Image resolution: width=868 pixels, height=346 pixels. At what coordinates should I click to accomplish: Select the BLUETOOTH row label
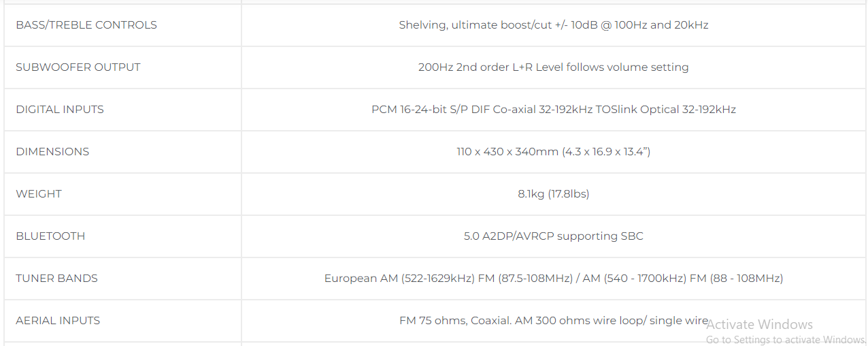click(x=50, y=236)
